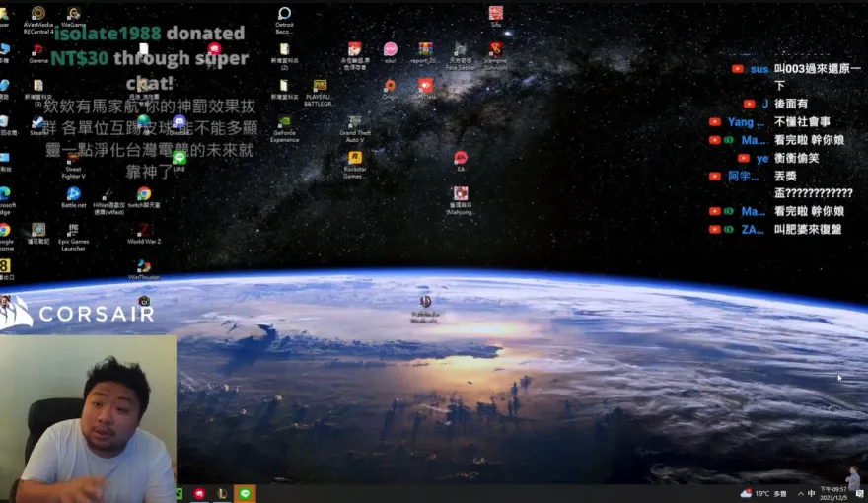Click the LINE icon in the taskbar

245,493
